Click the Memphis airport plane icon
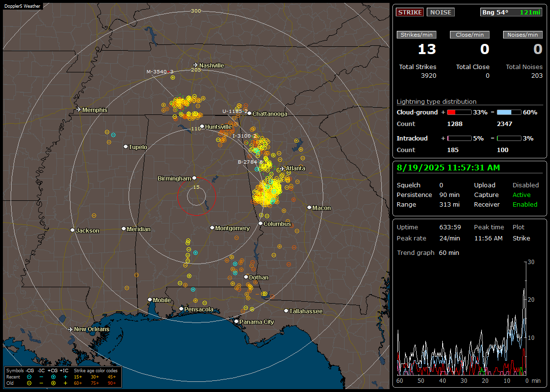Image resolution: width=550 pixels, height=392 pixels. click(79, 110)
